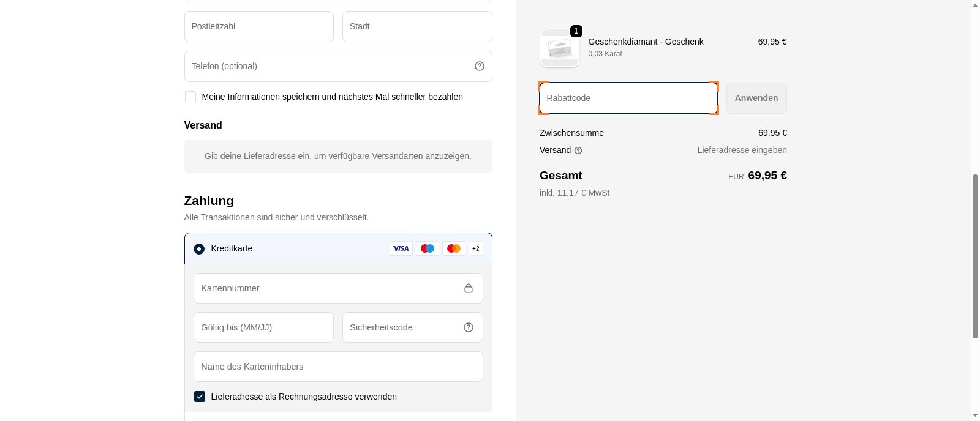Click the '0,03 Karat' variant text
The image size is (980, 421).
(605, 54)
